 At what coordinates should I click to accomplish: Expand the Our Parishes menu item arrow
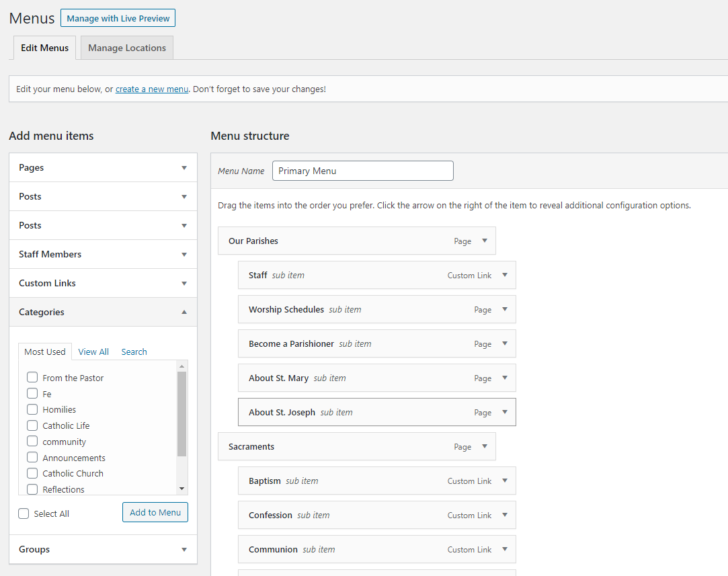(484, 241)
